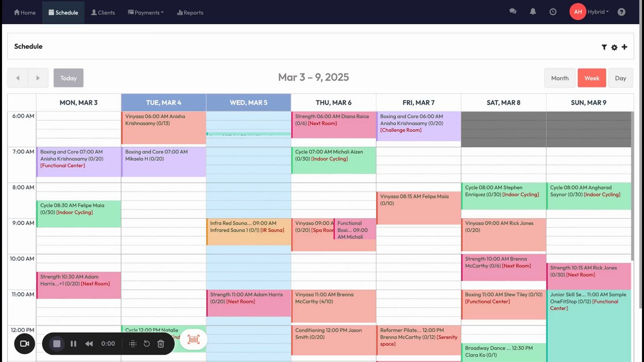This screenshot has height=362, width=644.
Task: Open Functional Boxing 09:00 AM Michali event
Action: [x=355, y=229]
